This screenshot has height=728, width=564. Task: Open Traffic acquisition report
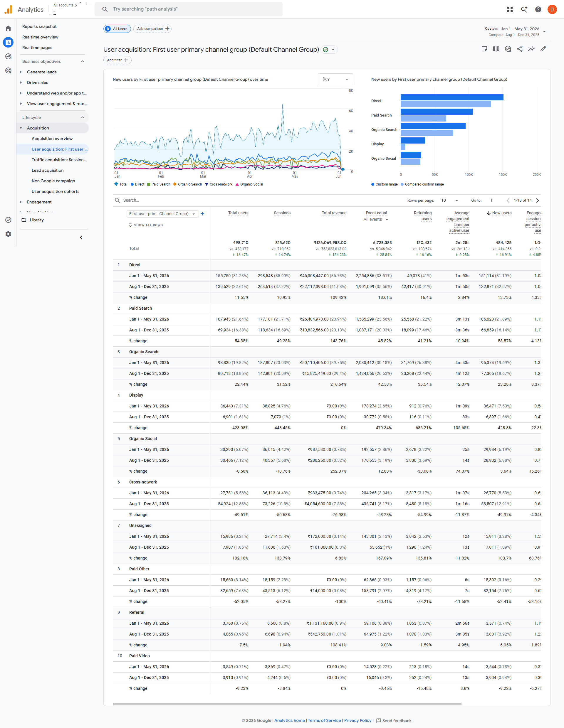click(59, 160)
